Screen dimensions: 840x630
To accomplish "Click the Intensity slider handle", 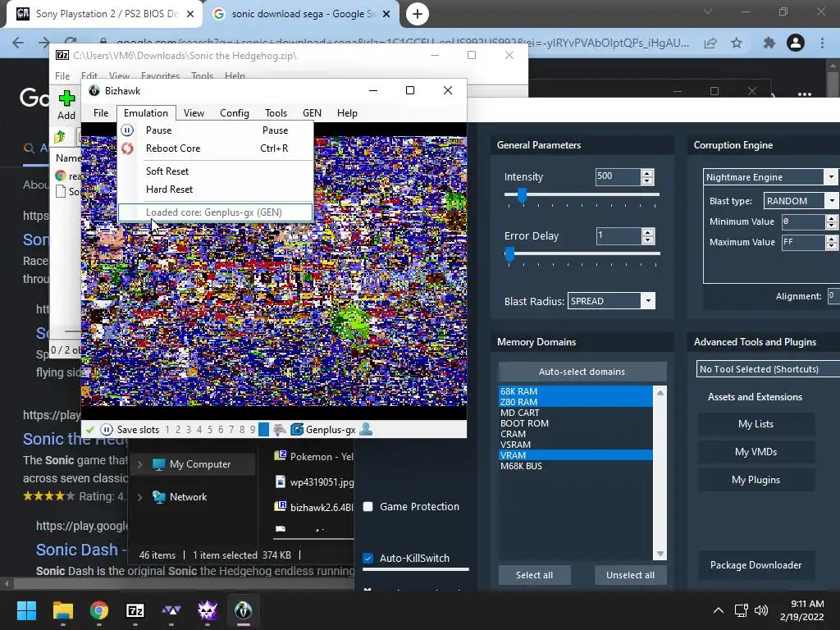I will (x=522, y=195).
